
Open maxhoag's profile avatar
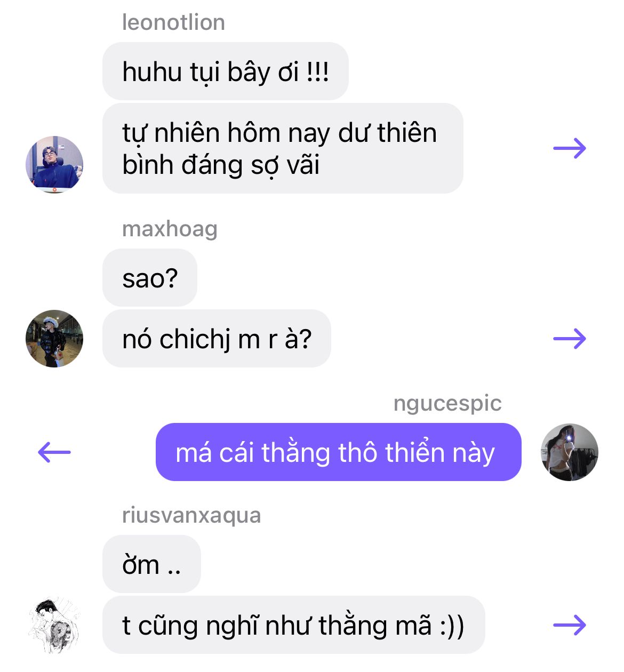point(54,339)
